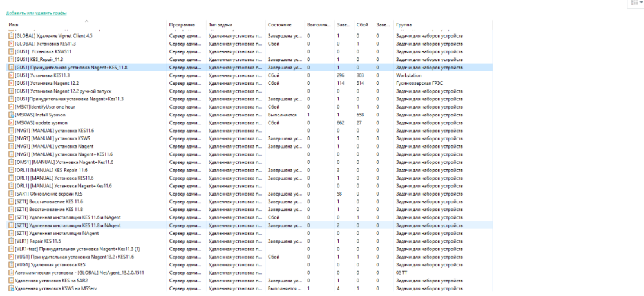Click the completed count '296' cell
Image resolution: width=644 pixels, height=296 pixels.
pos(340,75)
